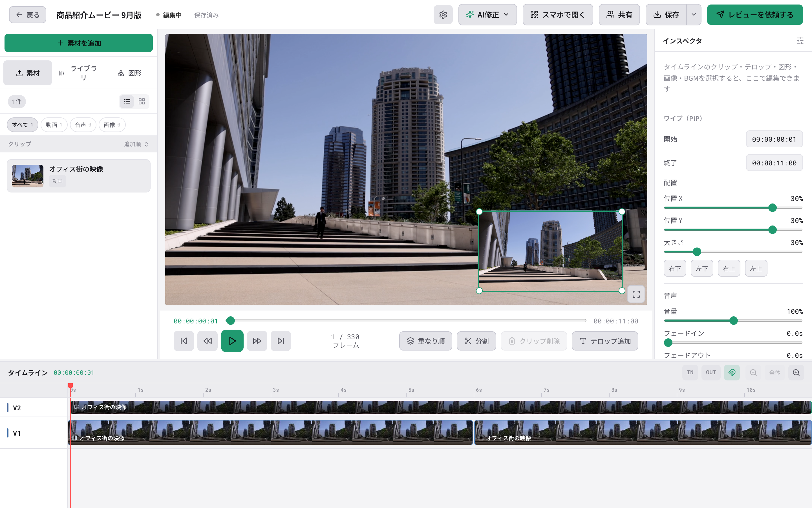Image resolution: width=812 pixels, height=508 pixels.
Task: Click the inspector adjustments sliders icon
Action: coord(800,41)
